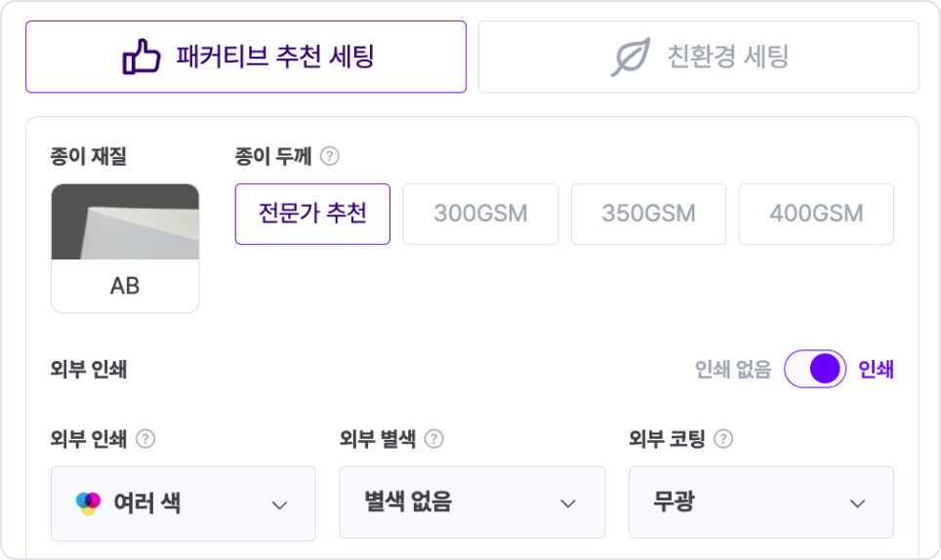Click the help icon next to 외부 인쇄 dropdown label
The image size is (941, 560).
click(145, 439)
